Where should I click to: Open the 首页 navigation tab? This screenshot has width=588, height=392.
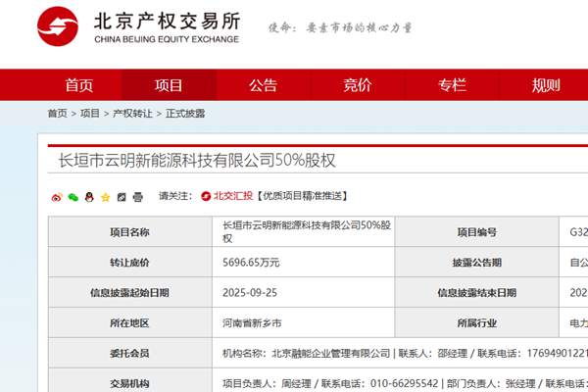coord(79,85)
